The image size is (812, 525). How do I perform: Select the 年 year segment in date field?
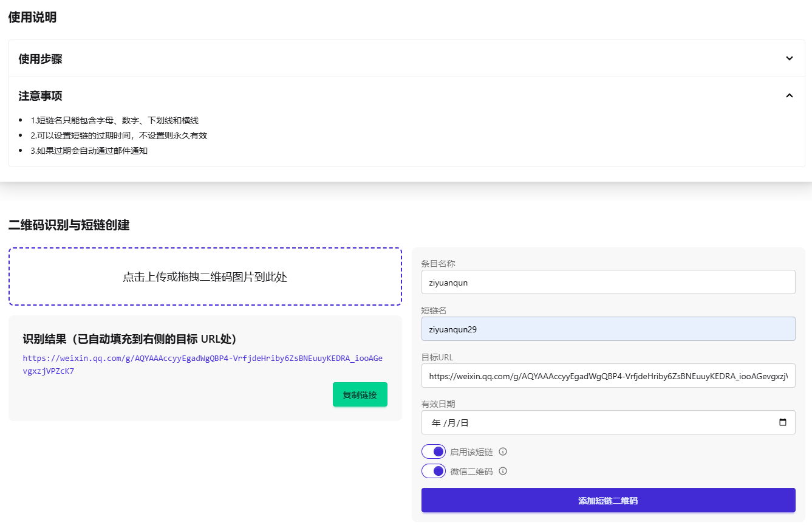point(435,422)
